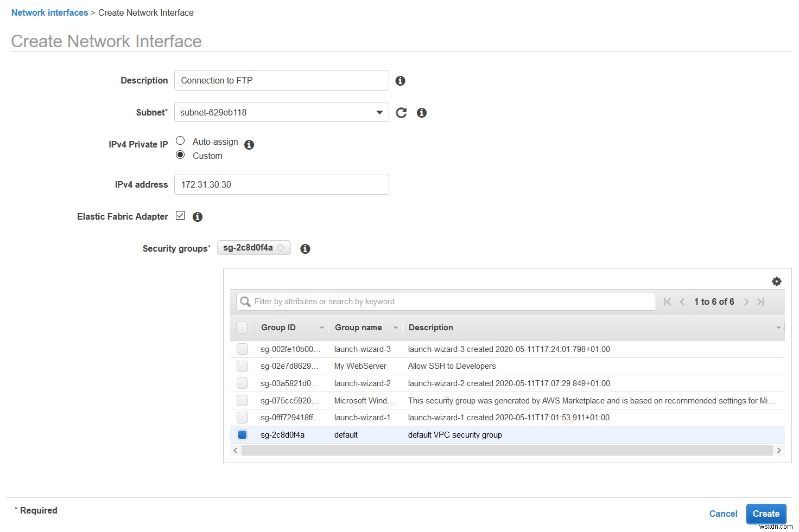Screen dimensions: 799x532
Task: Open the Group ID column sort dropdown
Action: (322, 328)
